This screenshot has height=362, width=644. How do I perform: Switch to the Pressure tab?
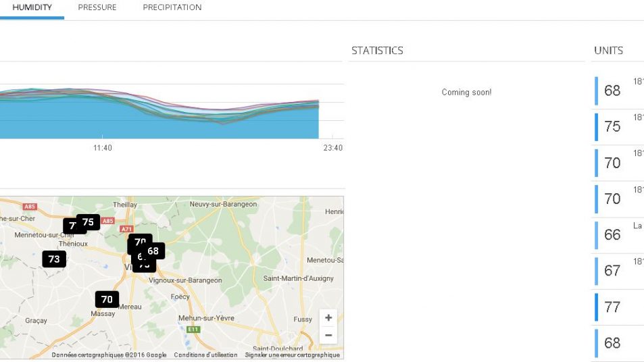[97, 7]
